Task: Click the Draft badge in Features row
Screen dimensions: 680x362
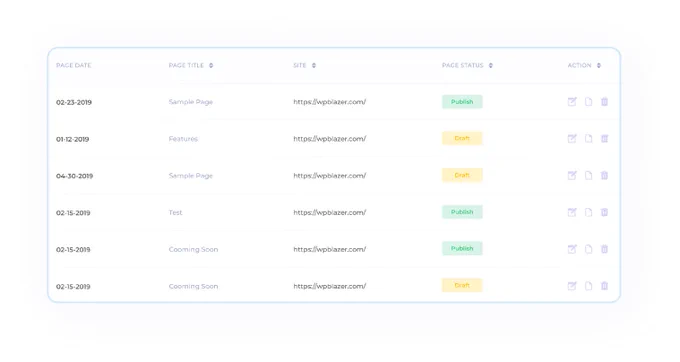Action: coord(462,138)
